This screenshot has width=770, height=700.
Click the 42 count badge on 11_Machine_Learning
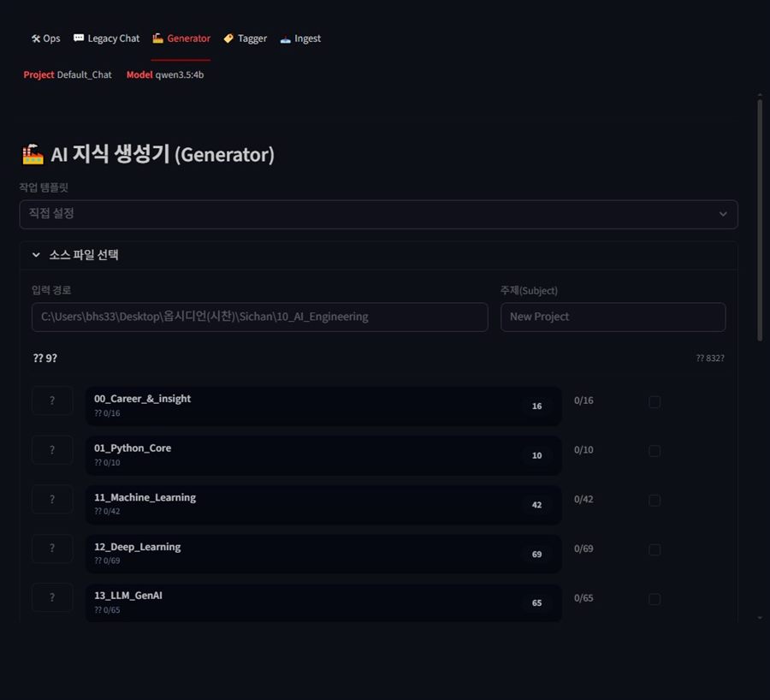point(536,505)
